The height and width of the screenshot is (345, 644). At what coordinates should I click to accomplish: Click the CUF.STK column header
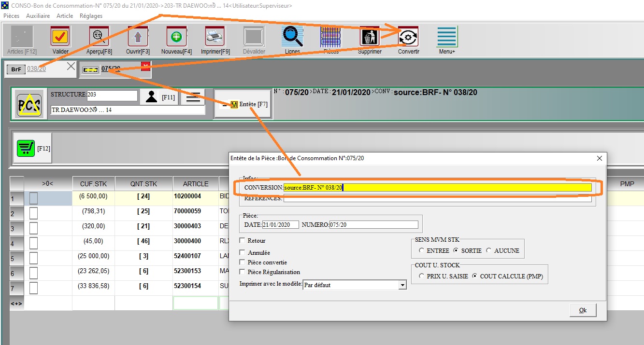coord(93,184)
